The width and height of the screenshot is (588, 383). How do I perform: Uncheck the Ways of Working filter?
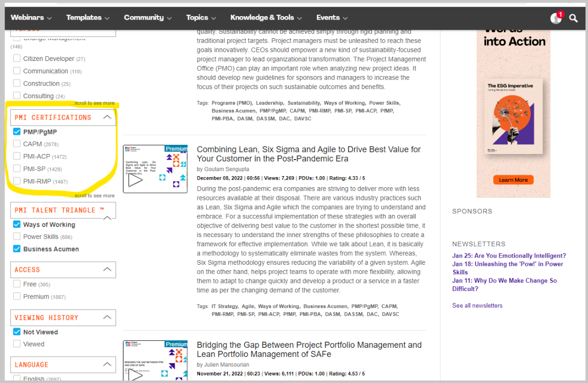[x=17, y=224]
